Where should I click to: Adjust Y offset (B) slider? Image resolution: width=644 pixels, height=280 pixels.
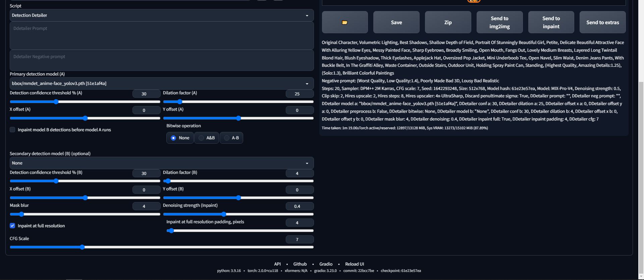pos(238,198)
